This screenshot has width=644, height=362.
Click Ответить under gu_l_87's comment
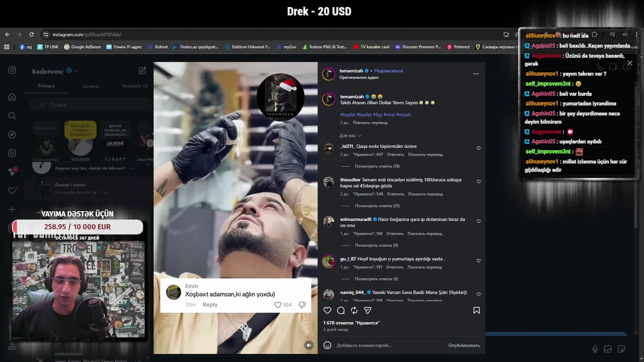click(x=395, y=267)
